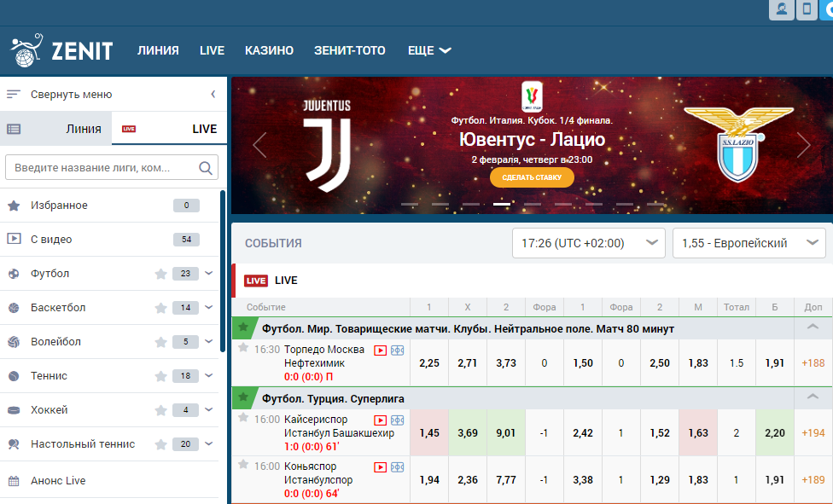This screenshot has height=504, width=833.
Task: Expand the Баскетбол category chevron
Action: (209, 307)
